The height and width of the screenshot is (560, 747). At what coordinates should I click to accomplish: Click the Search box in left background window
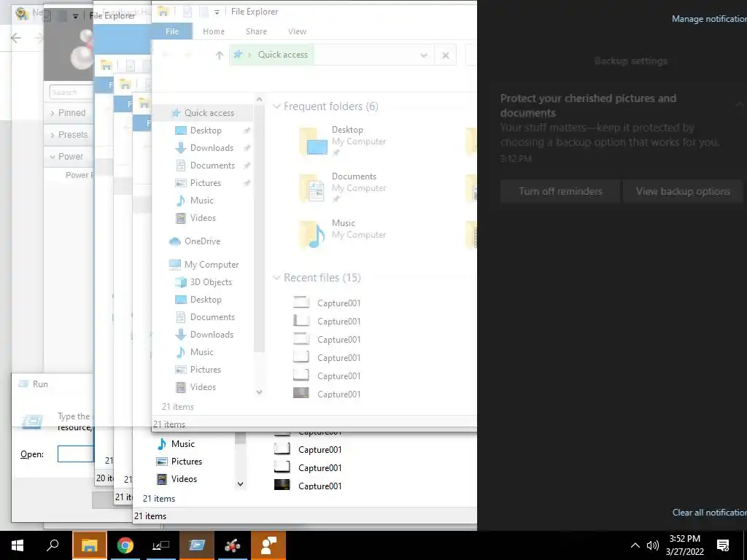point(71,92)
